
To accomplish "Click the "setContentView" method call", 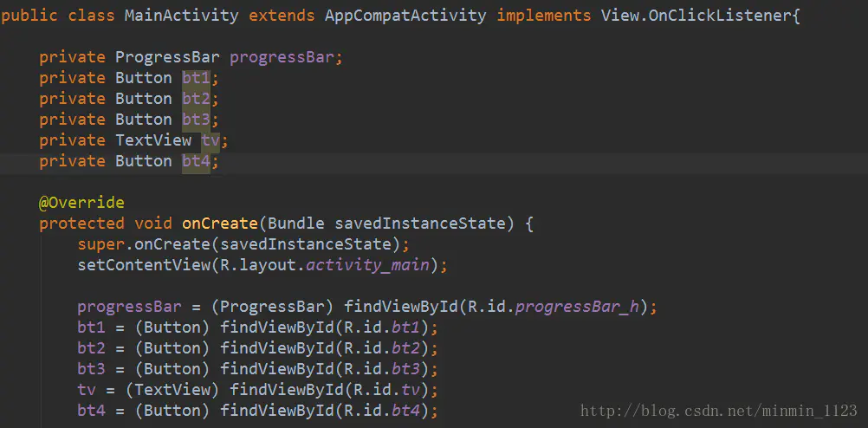I will [144, 266].
